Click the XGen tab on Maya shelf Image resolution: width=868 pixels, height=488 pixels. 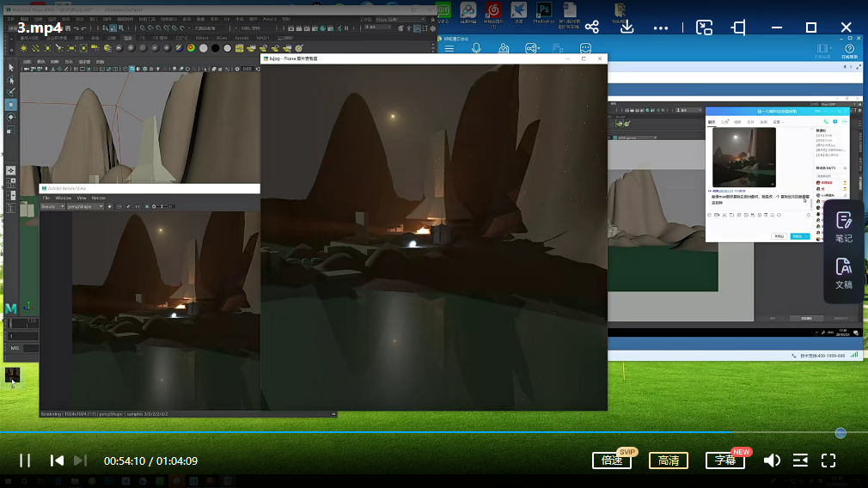222,38
